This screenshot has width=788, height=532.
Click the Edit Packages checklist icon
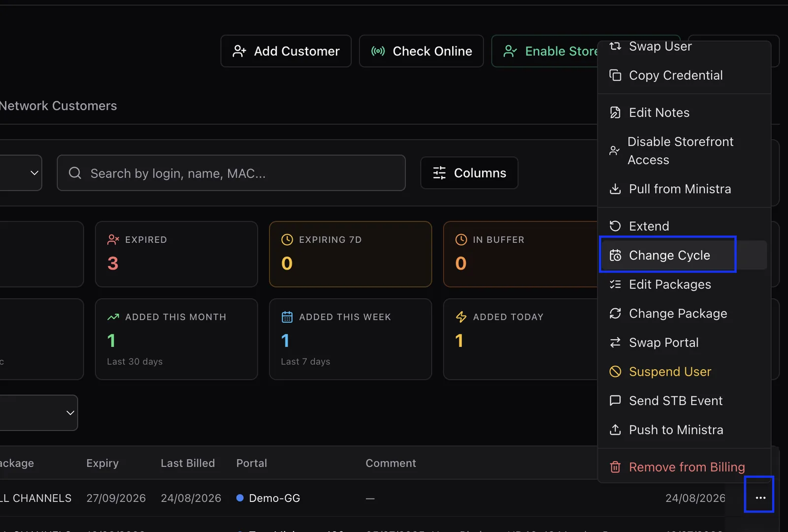[x=615, y=284]
